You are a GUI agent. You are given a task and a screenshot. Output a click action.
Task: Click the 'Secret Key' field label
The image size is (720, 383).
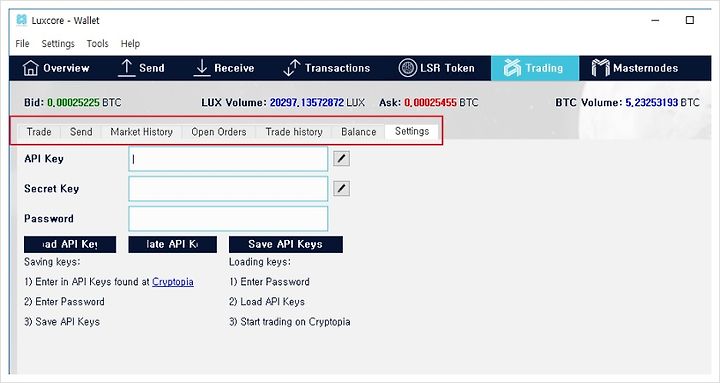[x=51, y=189]
